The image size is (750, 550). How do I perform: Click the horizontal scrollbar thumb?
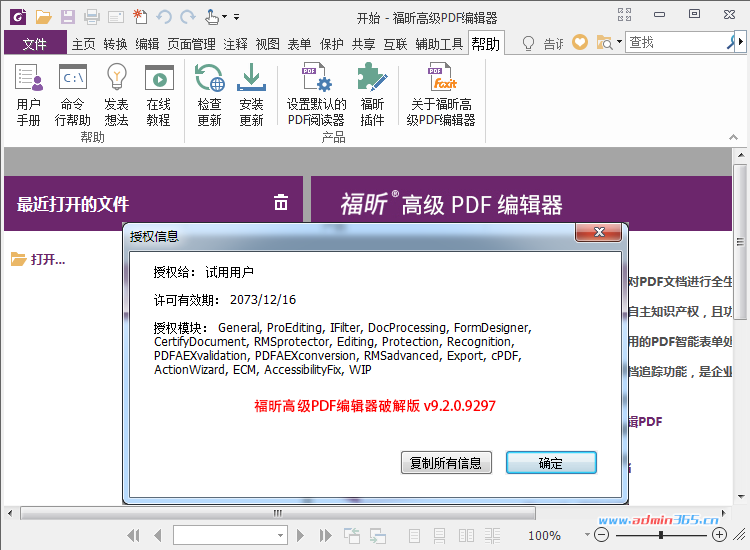[277, 513]
